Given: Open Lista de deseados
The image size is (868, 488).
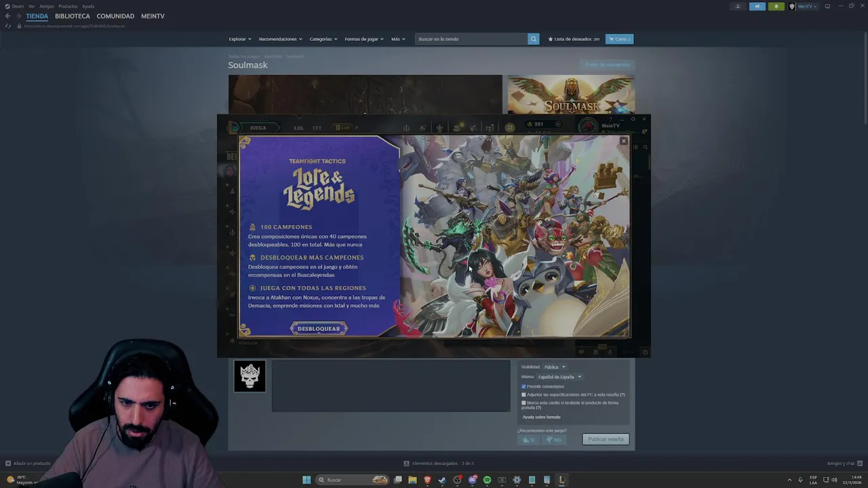Looking at the screenshot, I should click(x=574, y=39).
